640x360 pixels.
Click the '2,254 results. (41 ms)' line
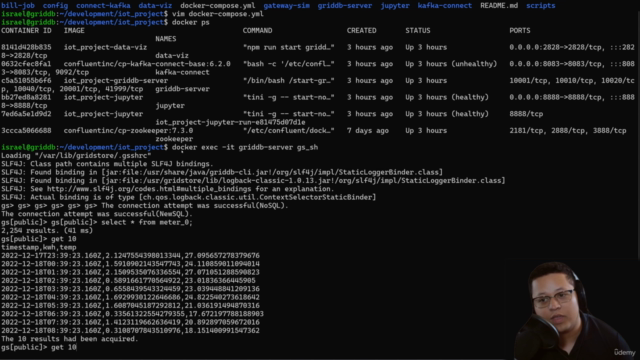pyautogui.click(x=47, y=231)
